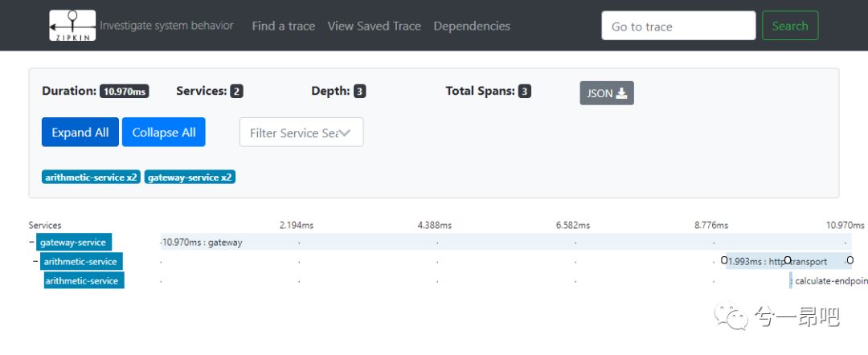Image resolution: width=868 pixels, height=355 pixels.
Task: Download trace via JSON button
Action: coord(607,93)
